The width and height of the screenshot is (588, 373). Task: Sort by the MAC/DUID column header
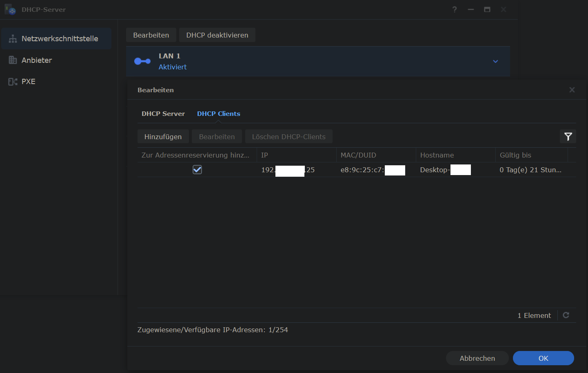[376, 155]
